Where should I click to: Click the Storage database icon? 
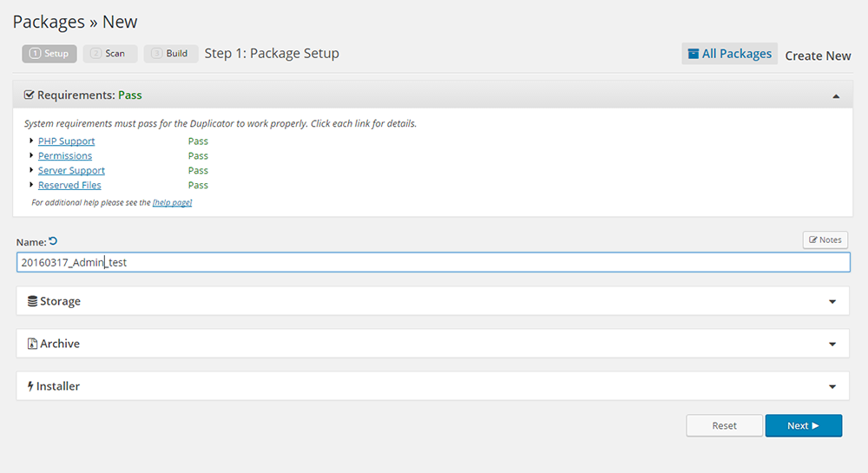32,301
